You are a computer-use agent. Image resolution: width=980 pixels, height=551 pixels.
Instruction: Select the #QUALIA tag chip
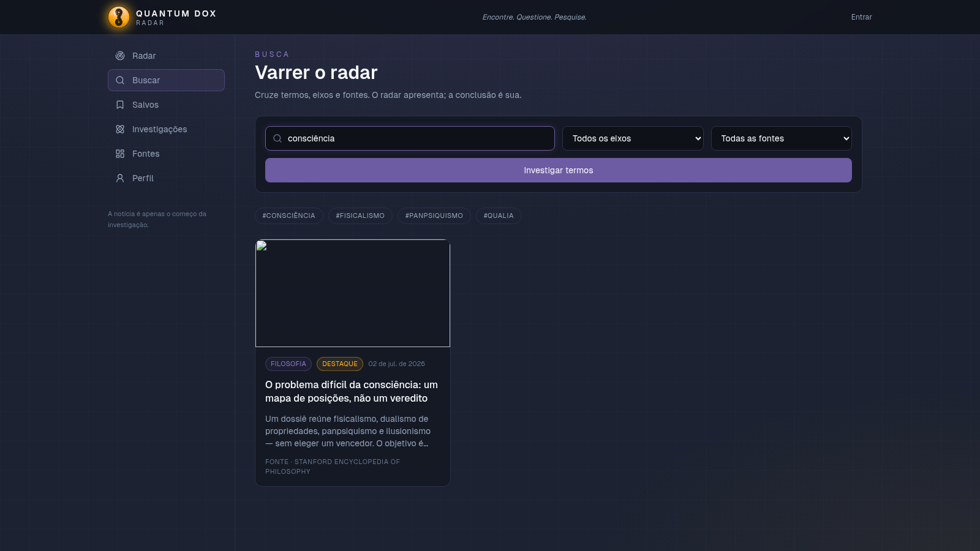click(x=499, y=216)
